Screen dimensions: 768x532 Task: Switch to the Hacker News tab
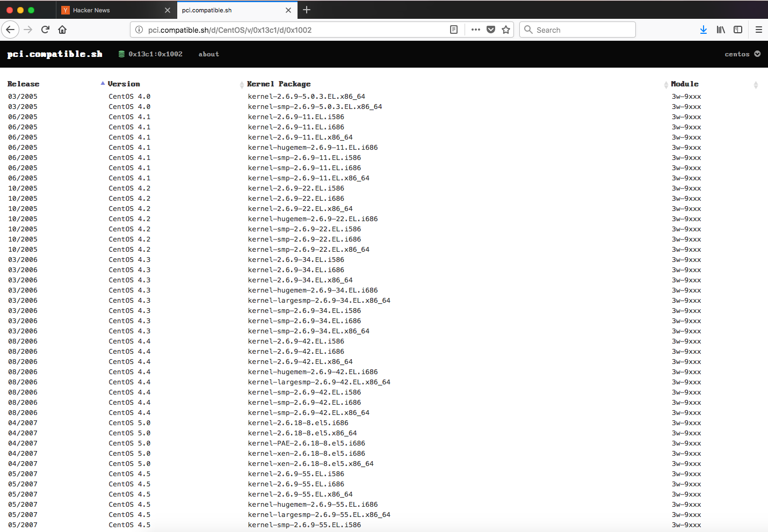[115, 10]
